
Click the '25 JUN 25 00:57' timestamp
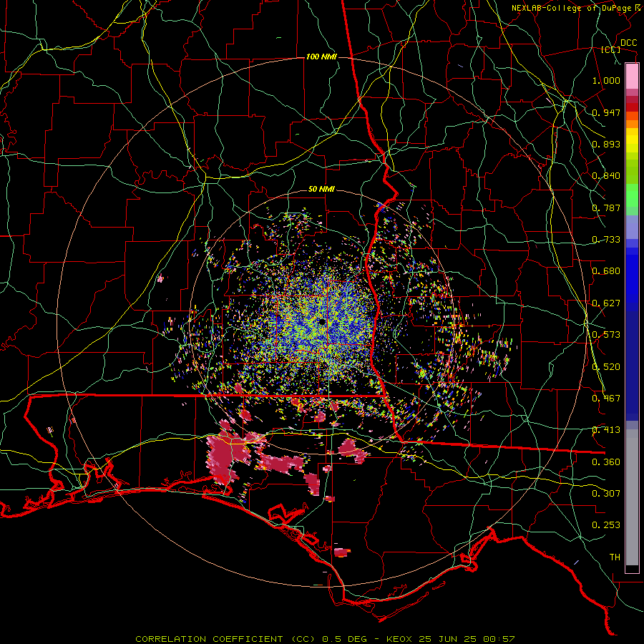(467, 639)
